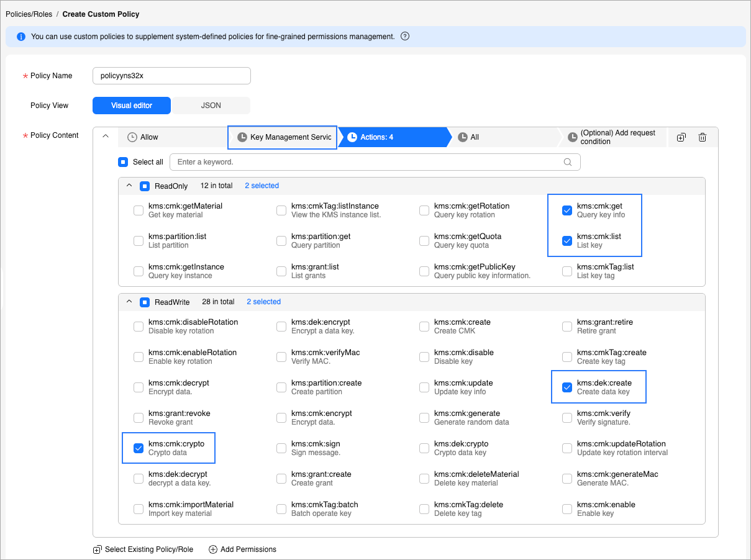The height and width of the screenshot is (560, 751).
Task: Click the clock icon in the Allow step
Action: 132,137
